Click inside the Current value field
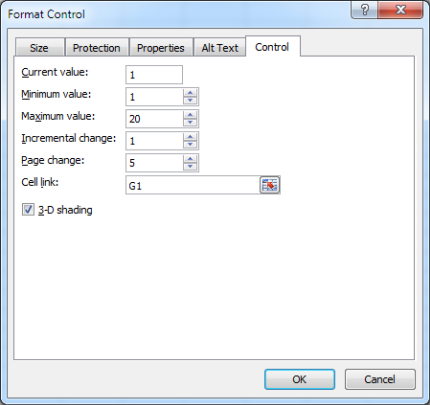 [x=154, y=74]
